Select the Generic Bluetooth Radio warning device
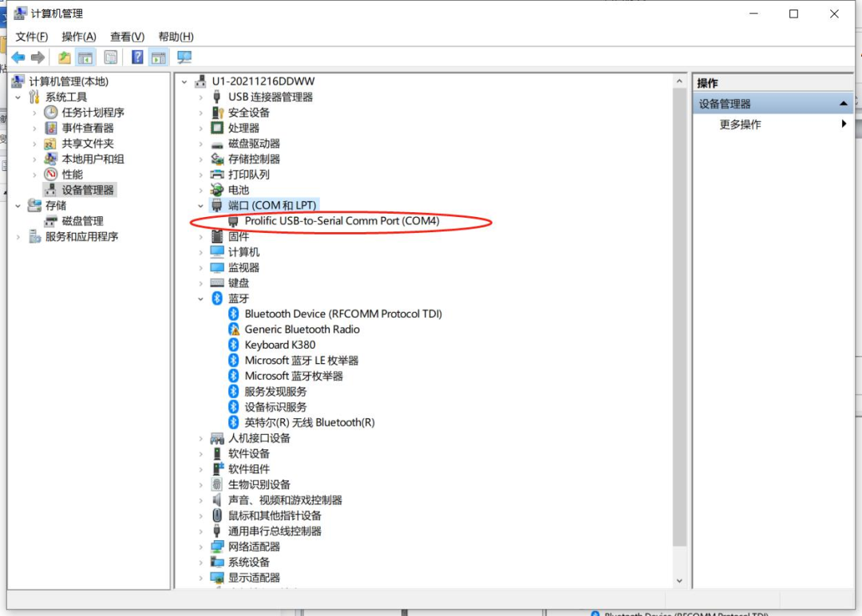Image resolution: width=862 pixels, height=616 pixels. 302,330
